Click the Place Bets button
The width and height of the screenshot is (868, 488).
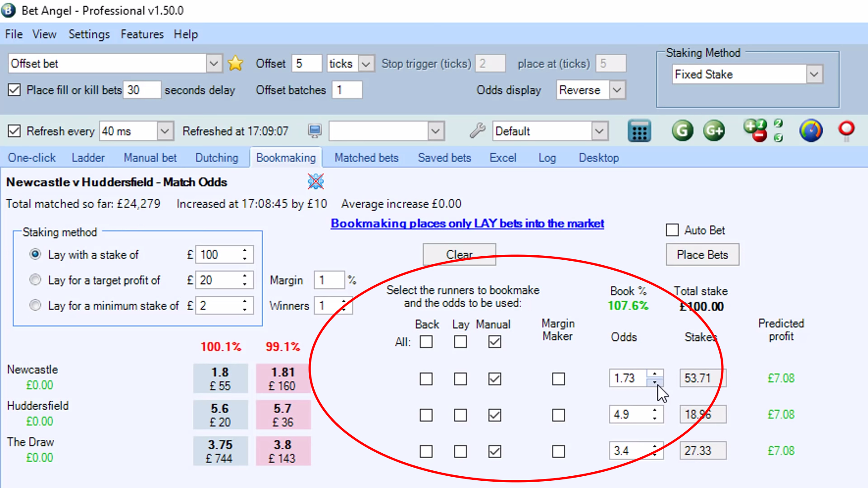(x=702, y=254)
